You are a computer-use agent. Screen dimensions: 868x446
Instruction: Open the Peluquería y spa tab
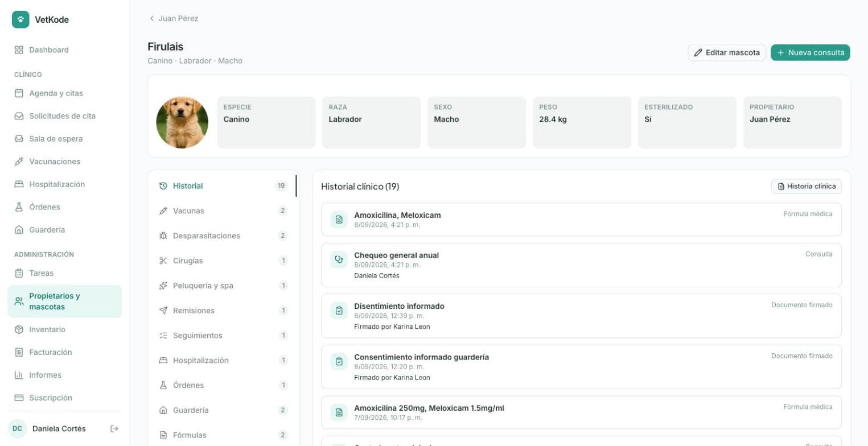[223, 286]
